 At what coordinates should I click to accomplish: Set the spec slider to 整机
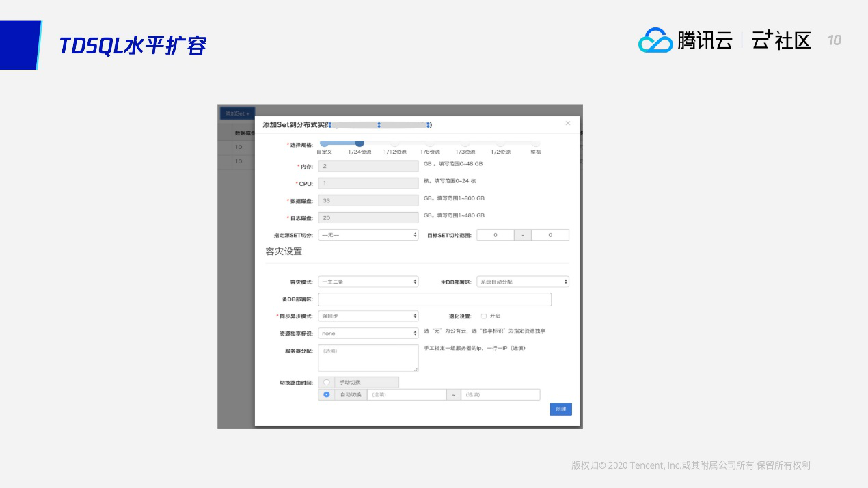535,143
